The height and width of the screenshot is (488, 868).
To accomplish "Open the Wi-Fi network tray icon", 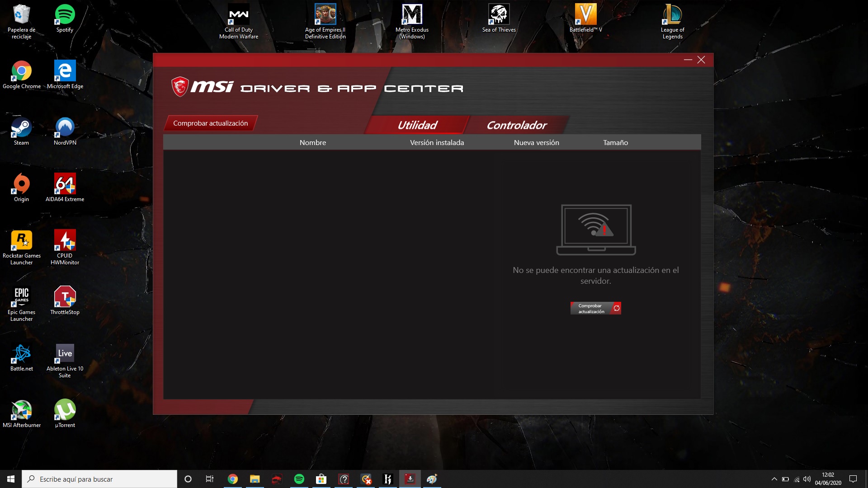I will tap(797, 479).
